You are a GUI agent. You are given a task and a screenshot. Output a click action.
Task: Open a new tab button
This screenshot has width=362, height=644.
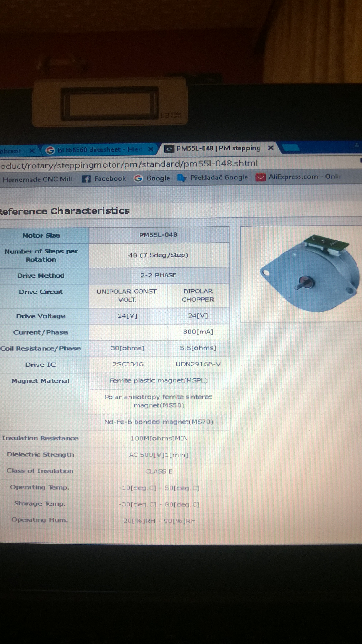(291, 147)
